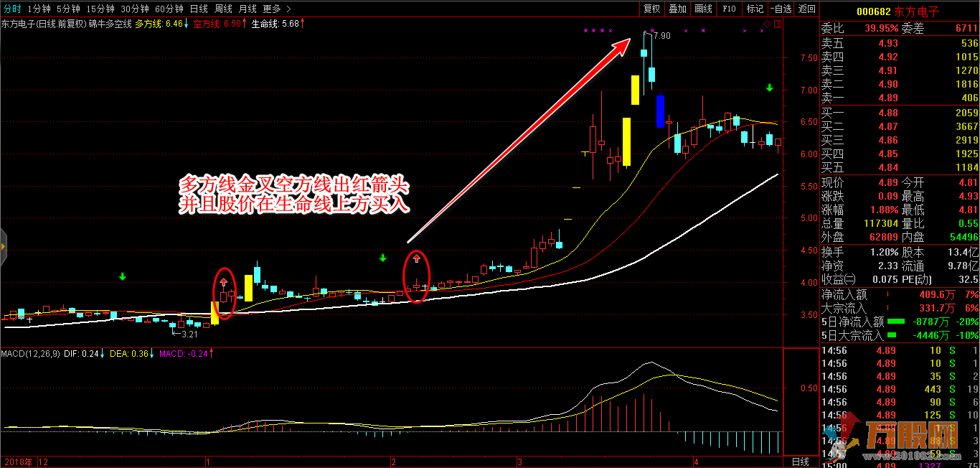Click the 委差 6711 value
Screen dimensions: 980x468
pyautogui.click(x=966, y=29)
